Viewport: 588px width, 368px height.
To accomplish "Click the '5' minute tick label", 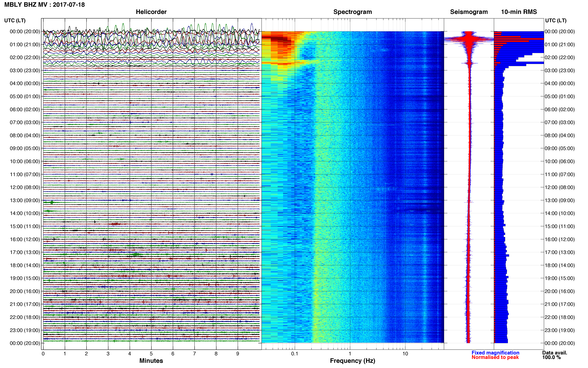I will click(151, 354).
